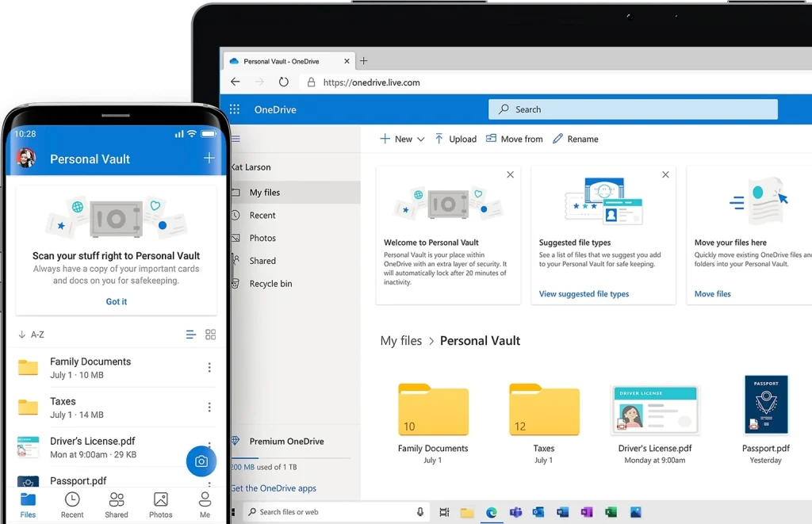Dismiss the Welcome to Personal Vault card

(510, 174)
